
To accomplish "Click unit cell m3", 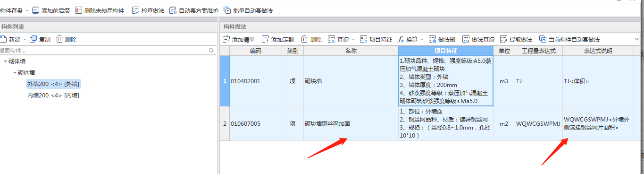I will tap(504, 81).
